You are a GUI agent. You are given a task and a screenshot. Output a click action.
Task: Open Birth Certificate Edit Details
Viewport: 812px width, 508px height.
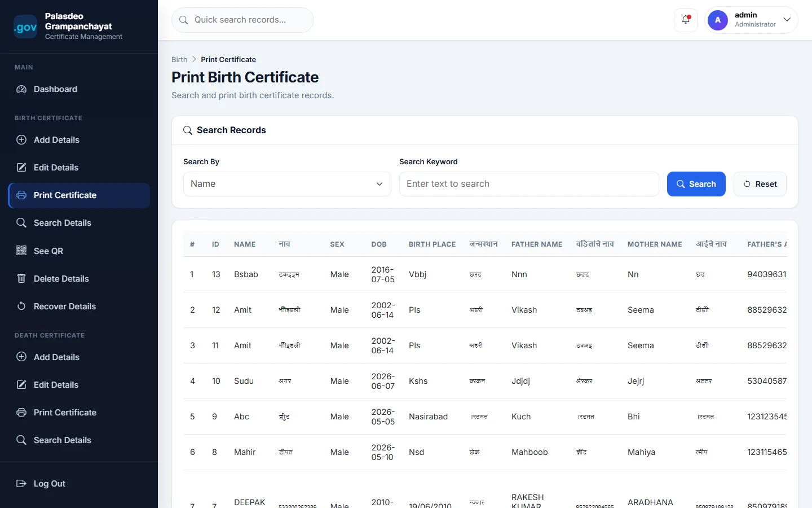(79, 168)
